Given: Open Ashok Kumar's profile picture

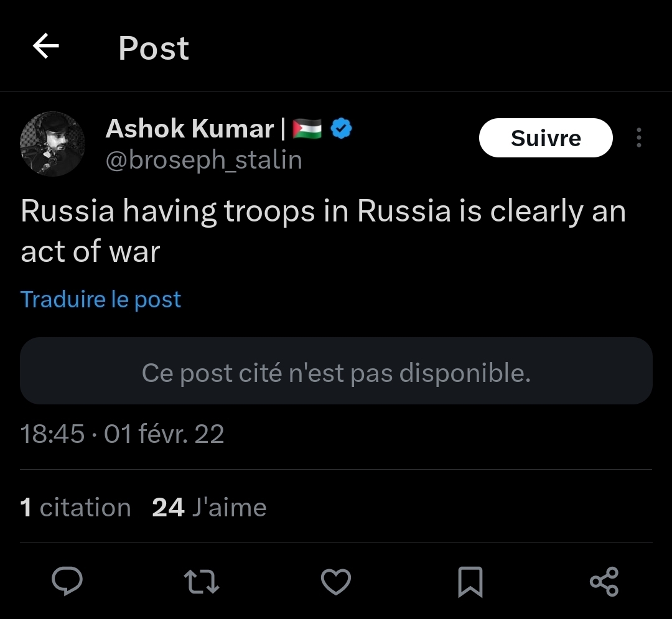Looking at the screenshot, I should (53, 144).
